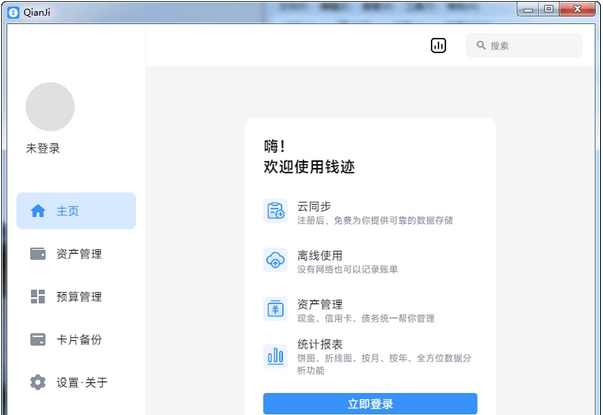Open the statistics chart icon in top bar
Image resolution: width=603 pixels, height=415 pixels.
click(438, 45)
